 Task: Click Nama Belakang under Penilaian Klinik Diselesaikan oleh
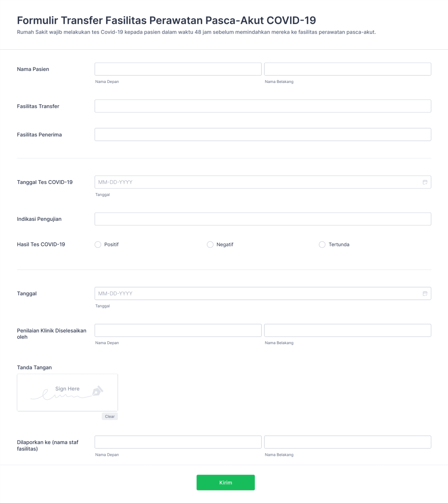348,330
